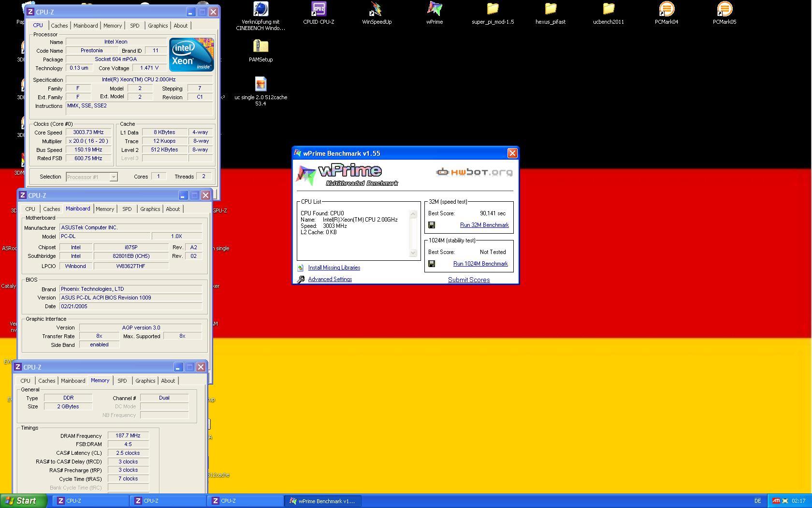Click the floppy save icon under 32M speed test

[432, 225]
